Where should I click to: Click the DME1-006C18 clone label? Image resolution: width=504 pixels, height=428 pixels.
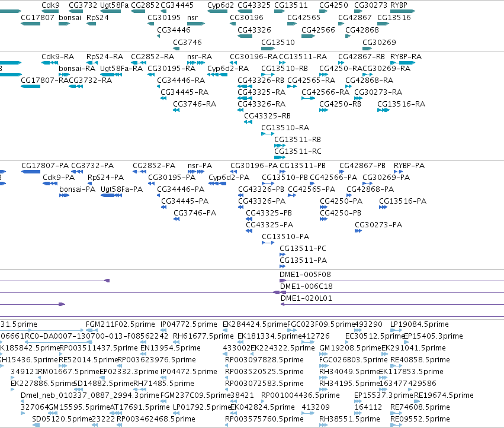[307, 287]
